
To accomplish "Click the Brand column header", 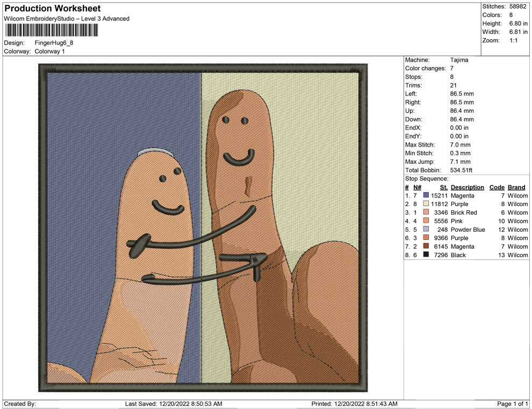I will point(516,187).
